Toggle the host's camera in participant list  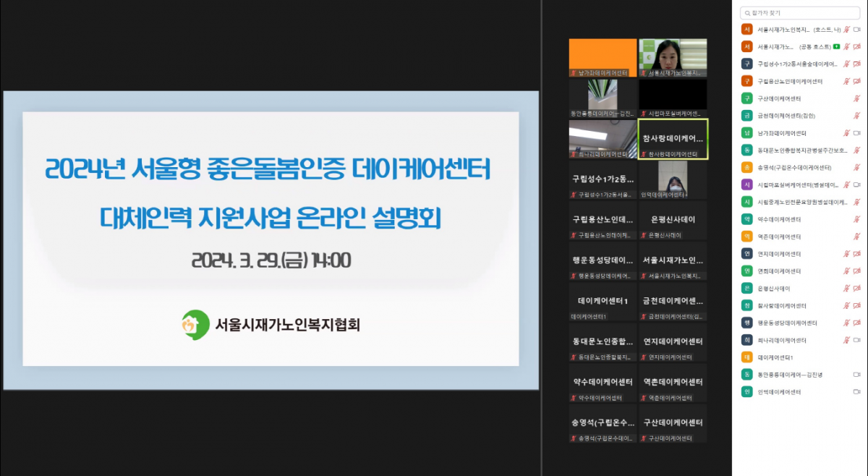tap(856, 30)
